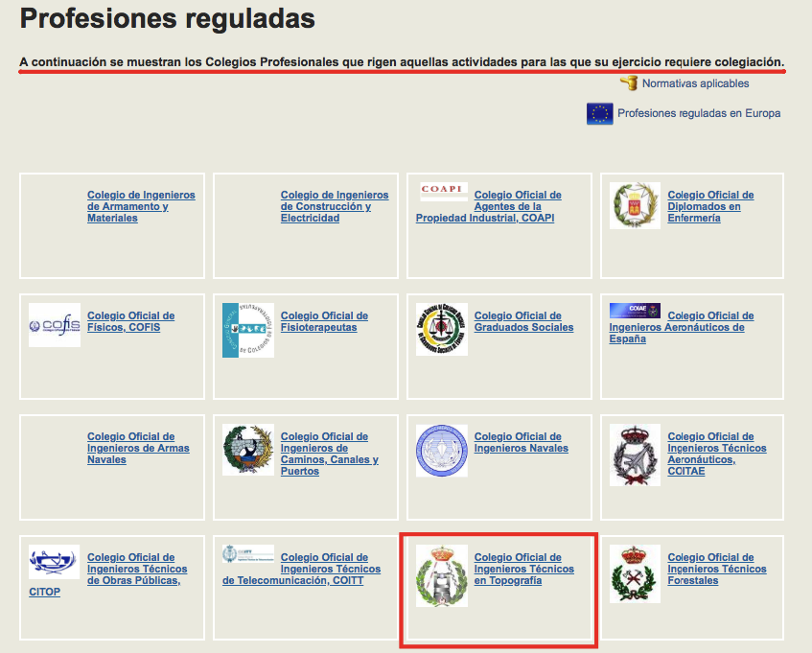The image size is (812, 653).
Task: Open Ingenieros Técnicos de Telecomunicación, COITT link
Action: click(x=301, y=570)
